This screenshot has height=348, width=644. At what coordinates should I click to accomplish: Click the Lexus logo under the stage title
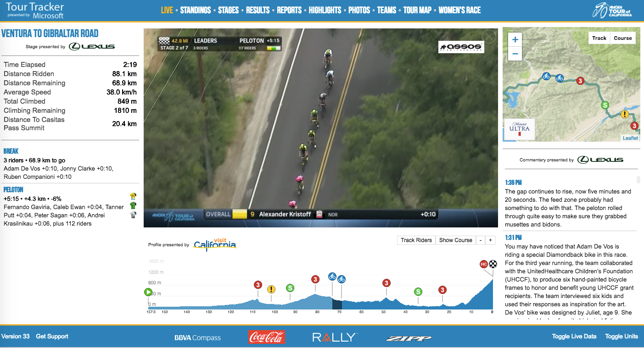pos(92,46)
